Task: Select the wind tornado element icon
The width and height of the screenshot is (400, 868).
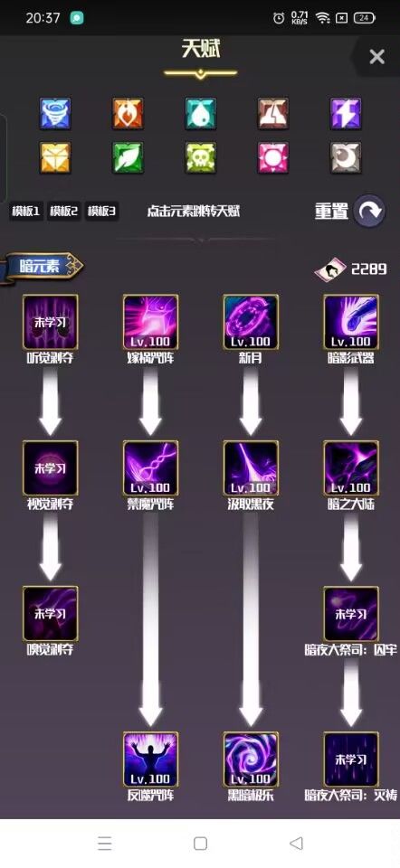Action: (55, 113)
